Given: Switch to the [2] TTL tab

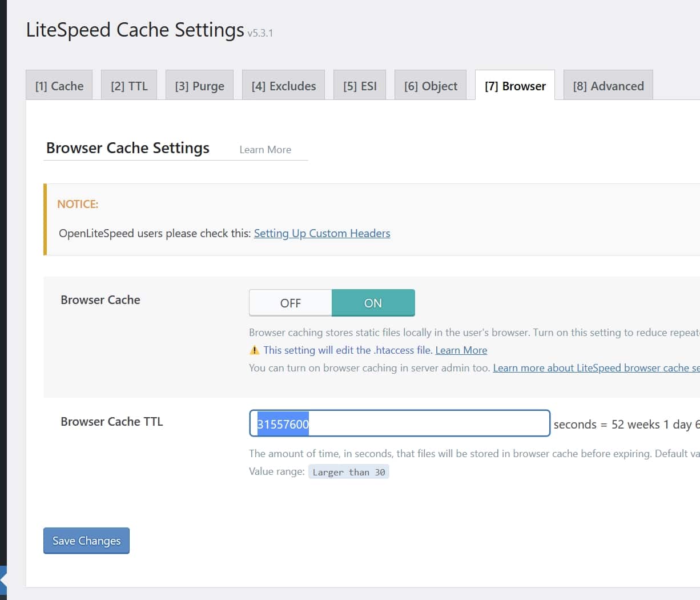Looking at the screenshot, I should pos(129,86).
